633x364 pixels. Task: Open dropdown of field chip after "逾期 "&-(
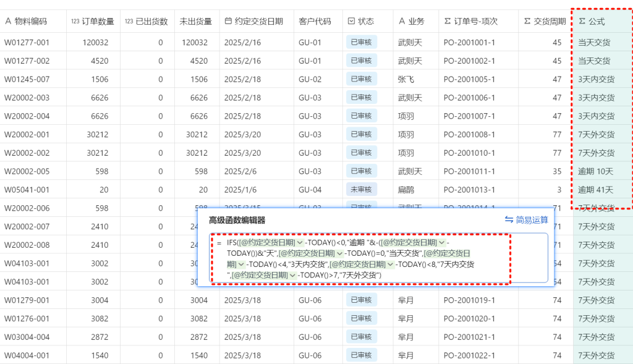441,242
